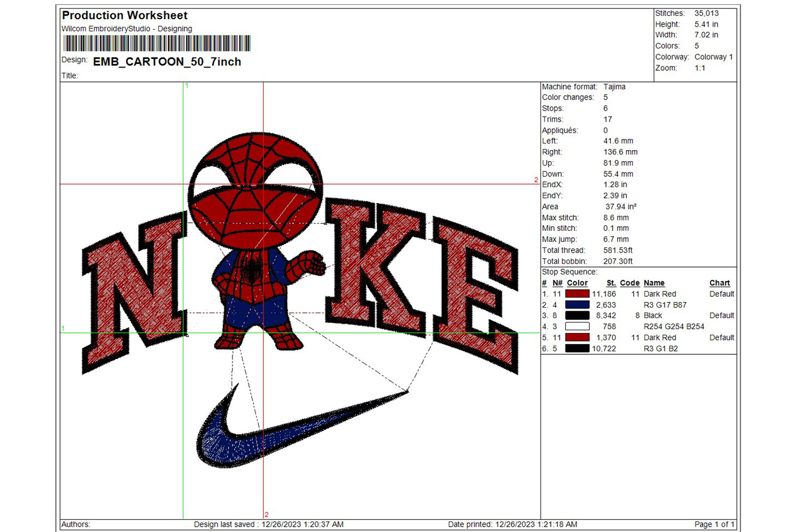Screen dimensions: 799x532
Task: Select the Right value 136.6 mm
Action: point(620,152)
